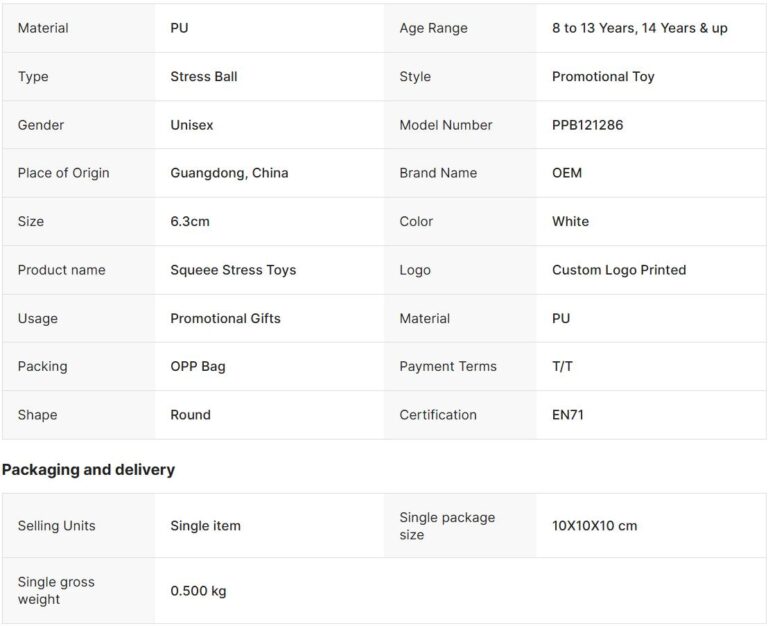Click the OPP Bag packing value
Image resolution: width=768 pixels, height=626 pixels.
point(198,366)
